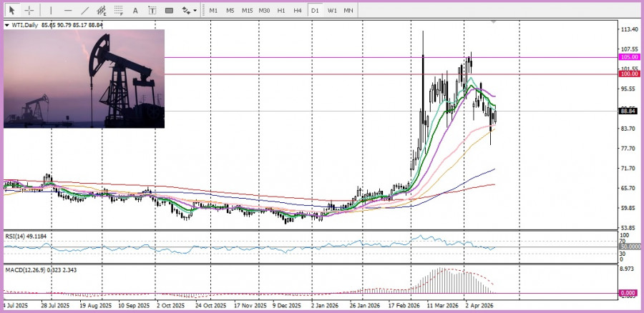This screenshot has width=644, height=313.
Task: Click the magenta 105.00 price level label
Action: point(630,57)
